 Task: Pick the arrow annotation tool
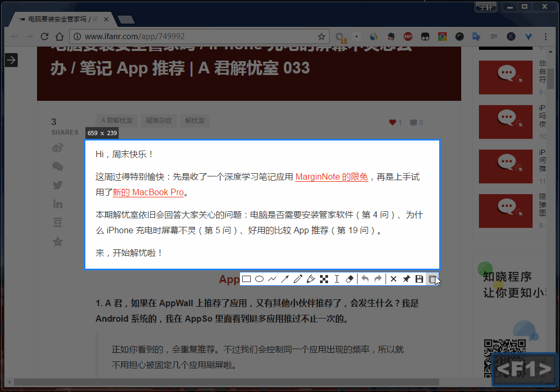[285, 279]
